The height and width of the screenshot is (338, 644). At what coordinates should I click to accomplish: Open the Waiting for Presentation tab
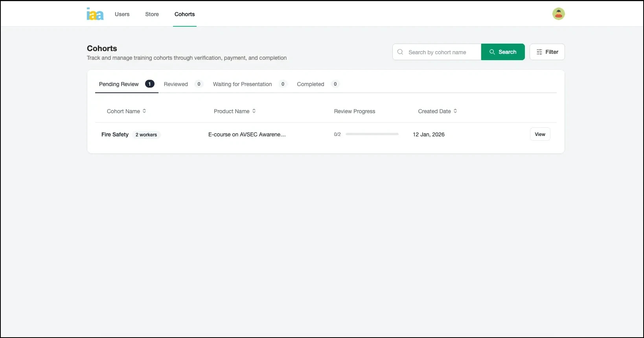[x=242, y=84]
